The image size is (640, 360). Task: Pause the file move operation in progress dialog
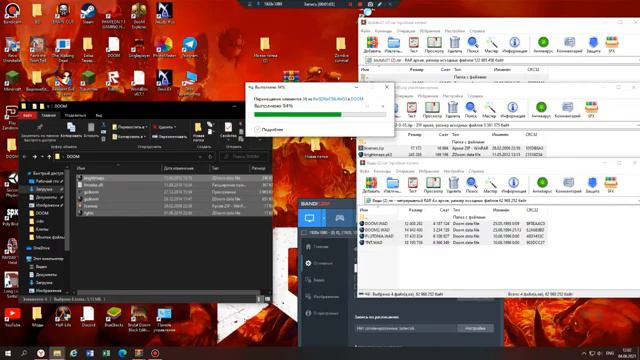pos(367,106)
